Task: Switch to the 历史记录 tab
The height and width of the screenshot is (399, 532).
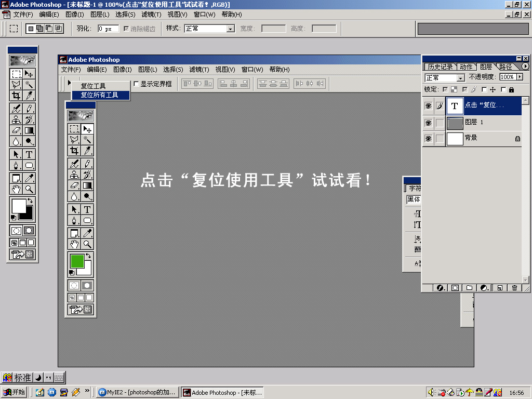Action: point(440,67)
